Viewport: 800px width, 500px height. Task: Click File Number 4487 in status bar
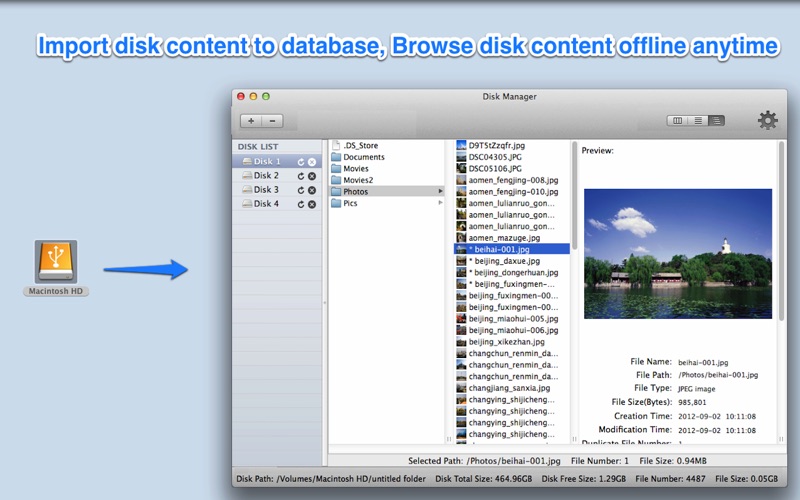pos(670,479)
